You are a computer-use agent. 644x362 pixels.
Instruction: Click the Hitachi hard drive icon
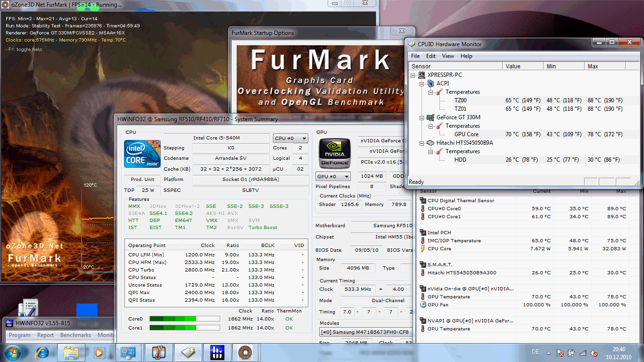coord(430,143)
